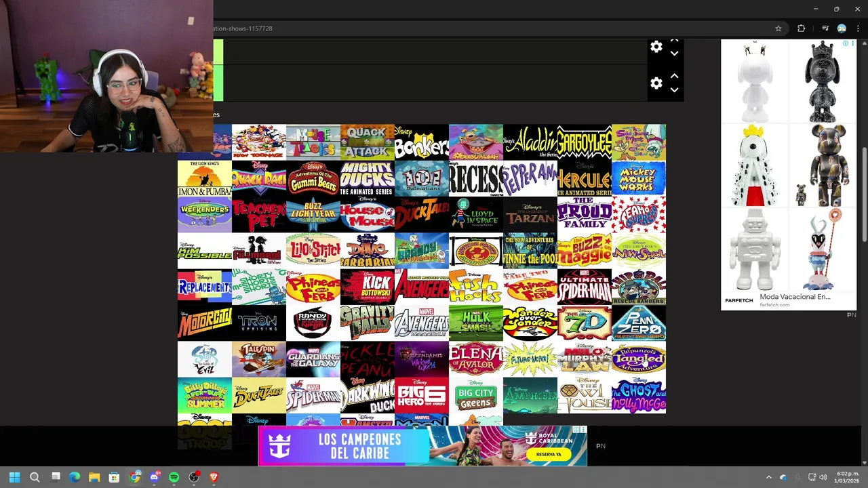The image size is (868, 488).
Task: Open the volume control in system tray
Action: pyautogui.click(x=823, y=477)
